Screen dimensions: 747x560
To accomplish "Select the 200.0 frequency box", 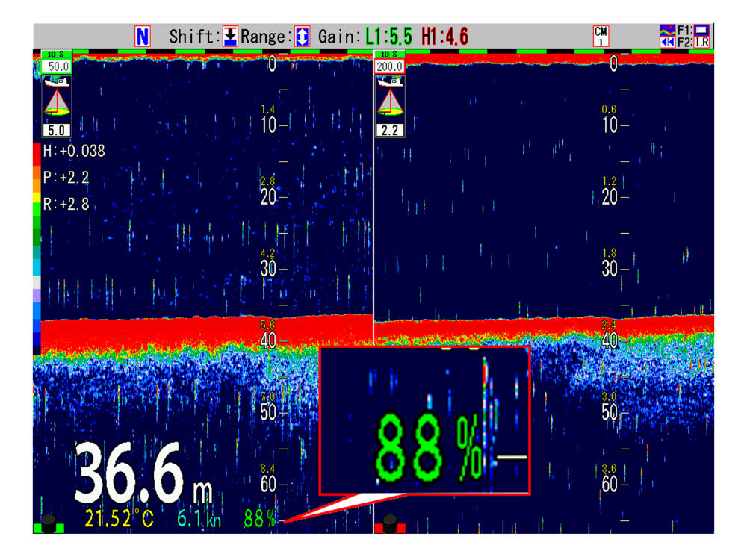I will [x=389, y=66].
